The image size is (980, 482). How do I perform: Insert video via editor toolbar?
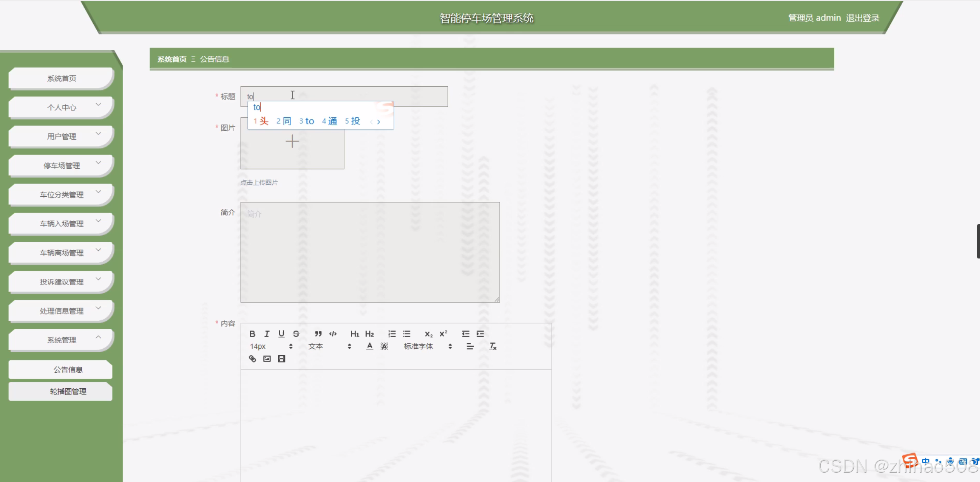point(282,358)
